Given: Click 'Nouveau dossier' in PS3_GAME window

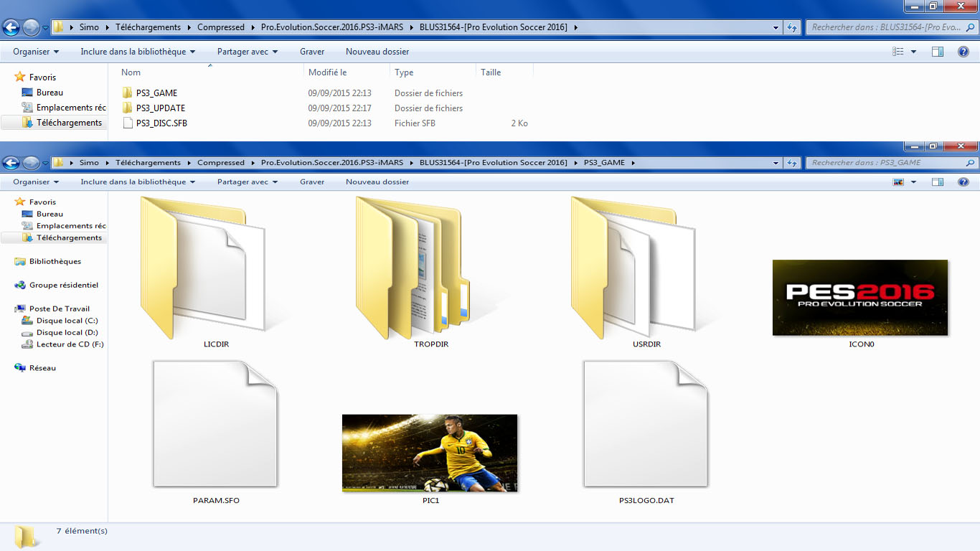Looking at the screenshot, I should (x=377, y=182).
